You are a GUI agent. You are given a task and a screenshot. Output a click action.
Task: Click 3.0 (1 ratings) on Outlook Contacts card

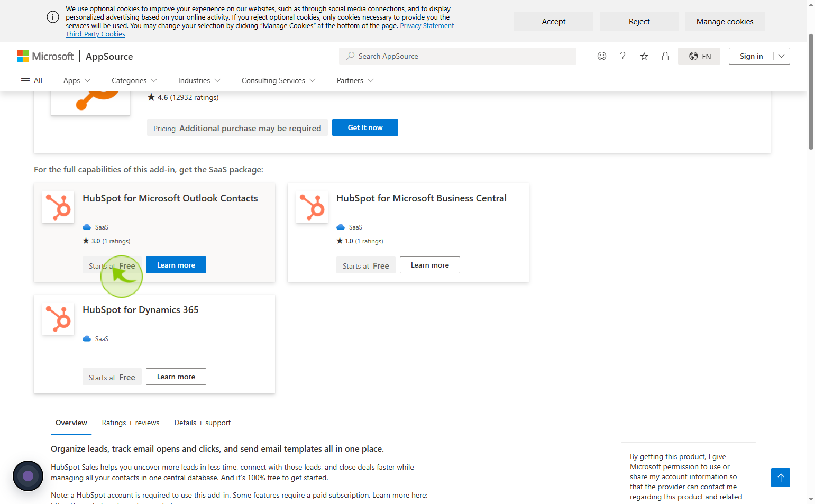[106, 241]
